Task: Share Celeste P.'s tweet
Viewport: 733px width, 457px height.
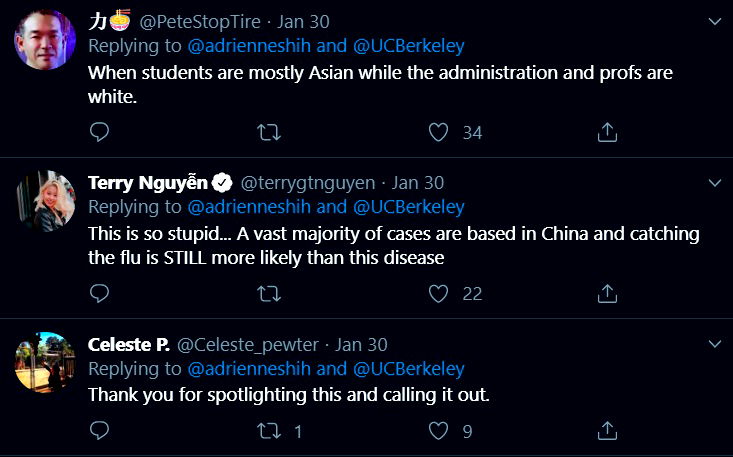Action: pos(607,431)
